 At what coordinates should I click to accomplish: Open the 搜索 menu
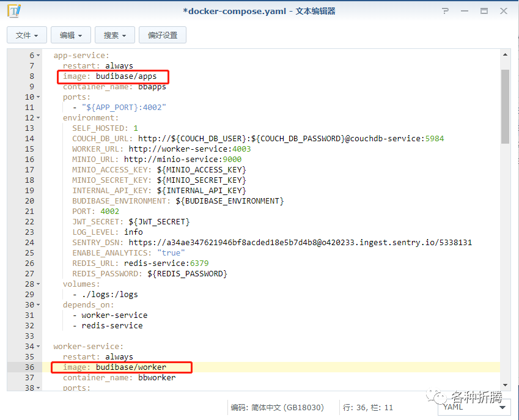tap(115, 35)
